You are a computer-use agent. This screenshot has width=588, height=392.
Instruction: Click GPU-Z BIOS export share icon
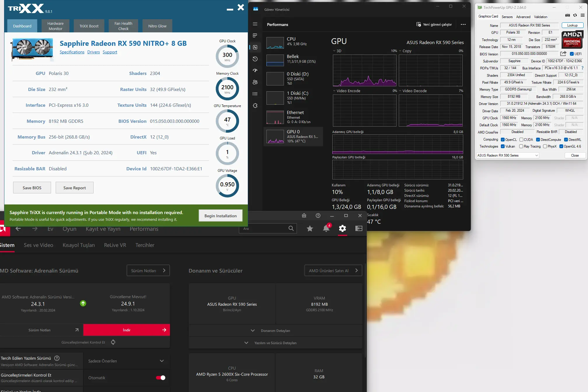[563, 54]
